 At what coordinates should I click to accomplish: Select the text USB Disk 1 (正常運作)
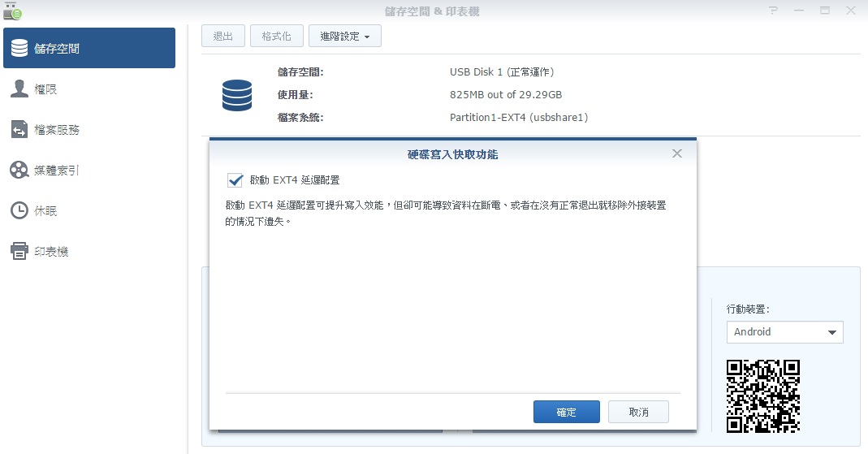click(502, 72)
